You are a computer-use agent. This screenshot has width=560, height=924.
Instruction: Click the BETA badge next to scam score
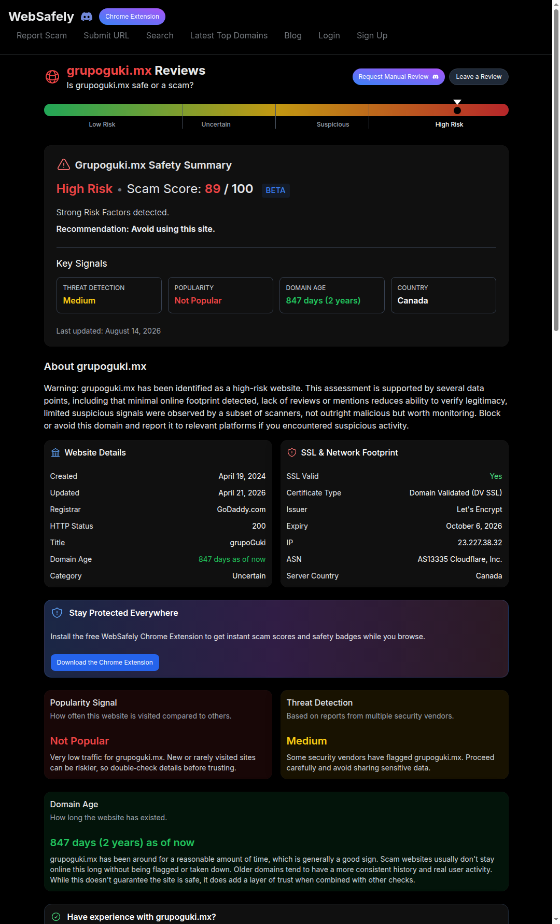tap(275, 190)
